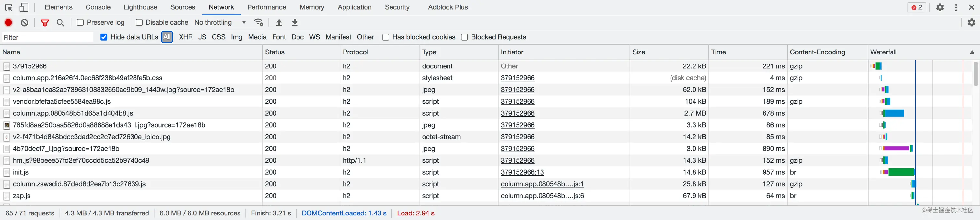
Task: Click the Filter text input field
Action: pos(47,37)
